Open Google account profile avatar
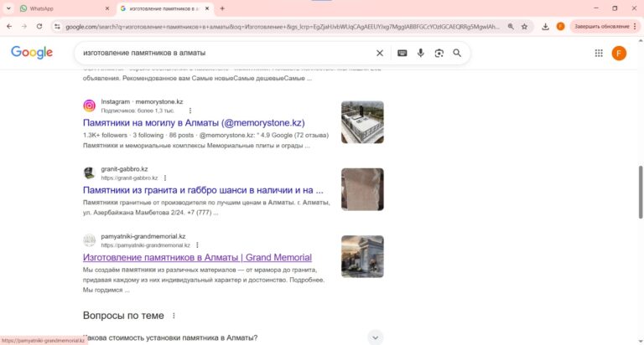The height and width of the screenshot is (345, 644). (x=619, y=53)
